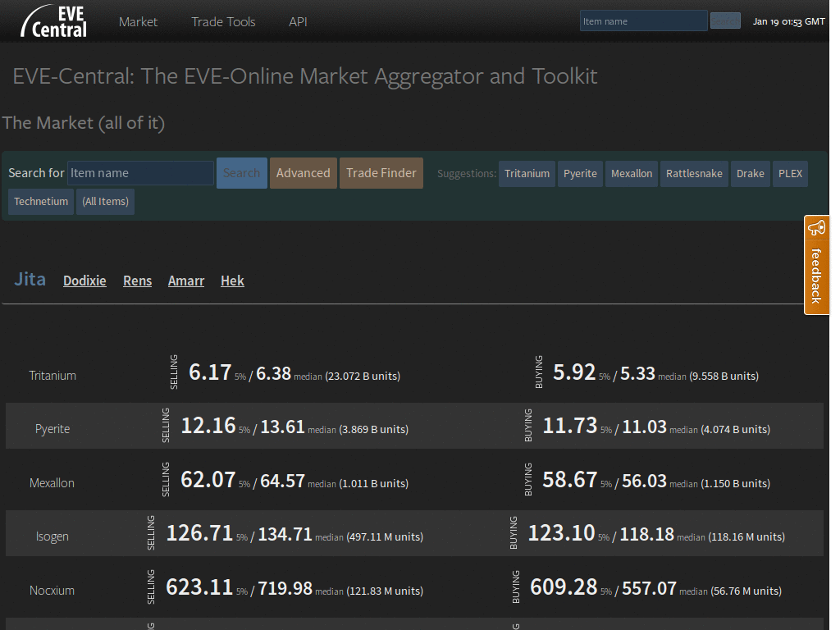Click Mexallon buying price 58.67
Screen dimensions: 840x630
570,480
